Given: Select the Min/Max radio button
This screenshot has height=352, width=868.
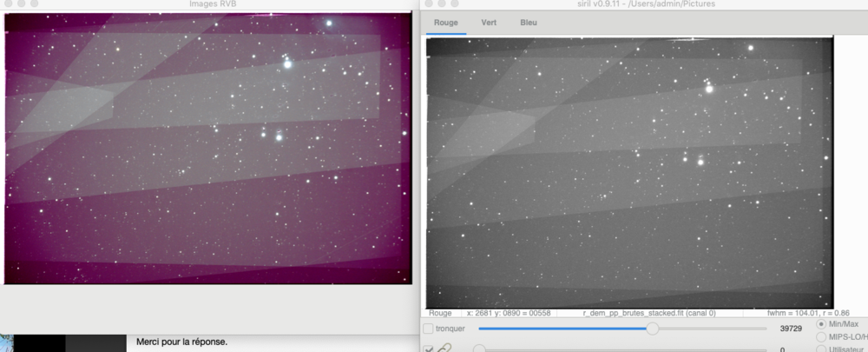Looking at the screenshot, I should 821,323.
